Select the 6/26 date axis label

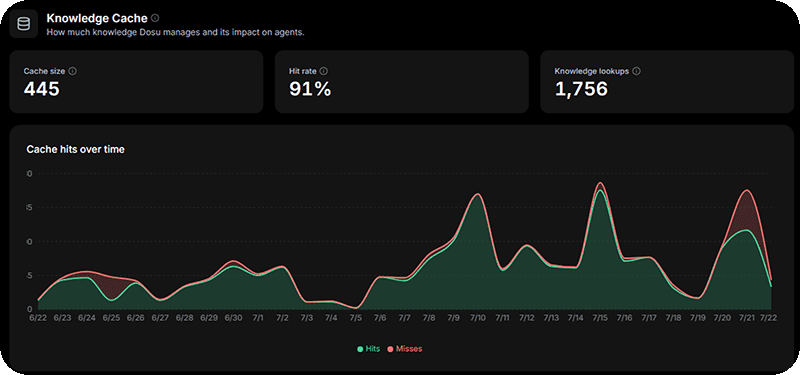click(x=136, y=318)
